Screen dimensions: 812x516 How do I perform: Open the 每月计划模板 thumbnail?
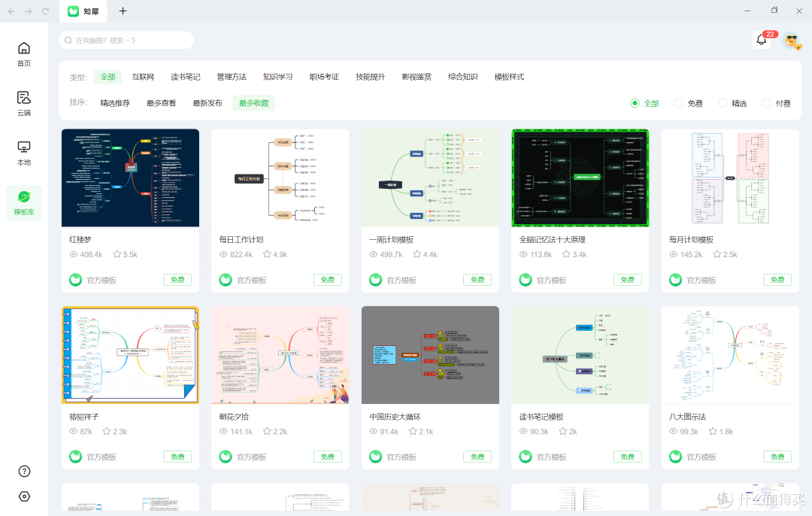[730, 178]
